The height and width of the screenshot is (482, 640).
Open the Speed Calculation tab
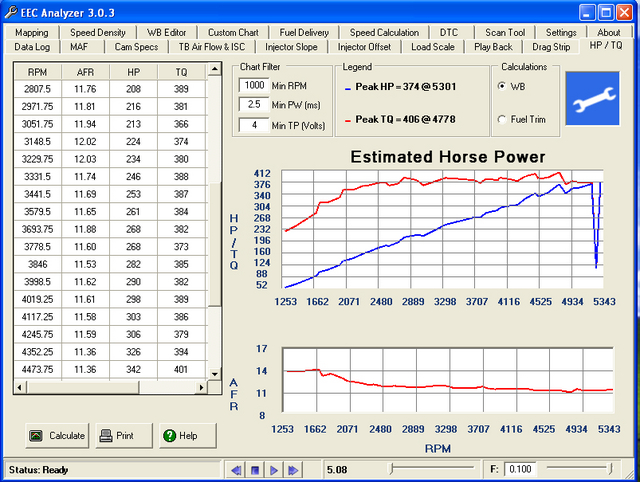click(384, 32)
